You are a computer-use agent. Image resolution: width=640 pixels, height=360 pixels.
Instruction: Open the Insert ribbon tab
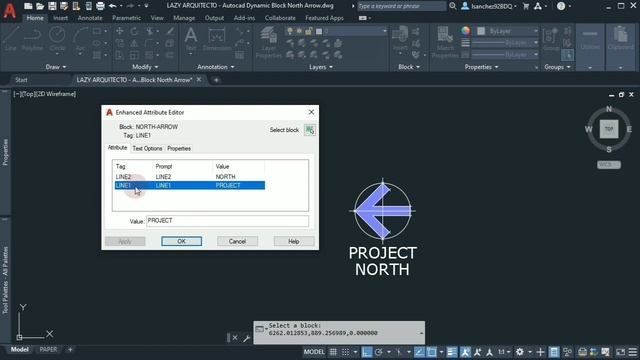(x=60, y=18)
